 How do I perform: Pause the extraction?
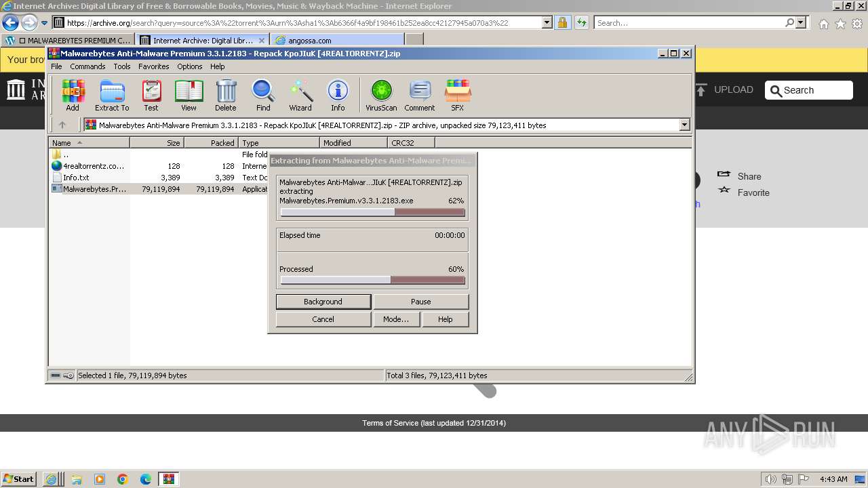[421, 302]
